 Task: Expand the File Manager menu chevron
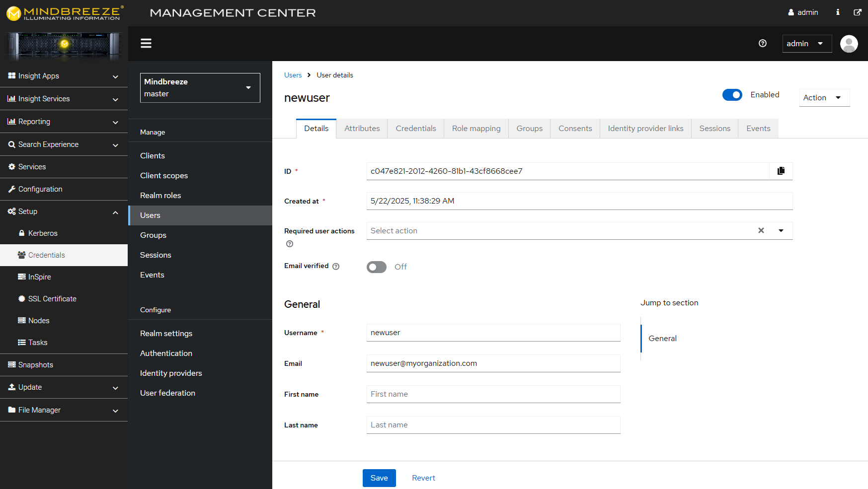click(115, 411)
